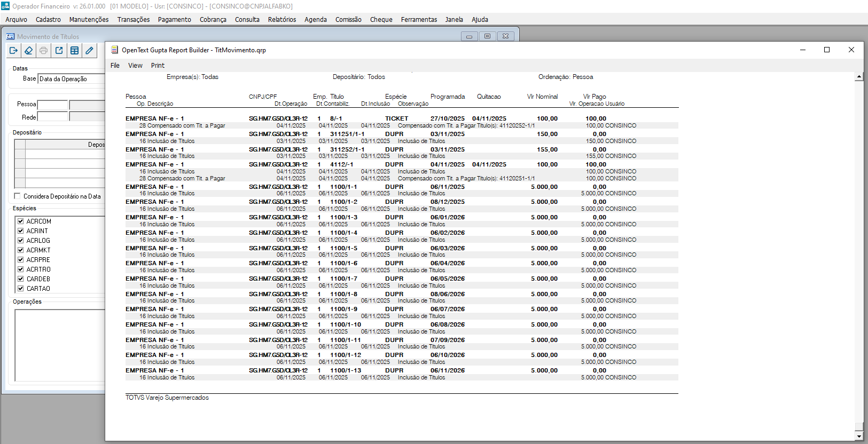This screenshot has width=868, height=444.
Task: Open the Comissão menu
Action: pos(348,20)
